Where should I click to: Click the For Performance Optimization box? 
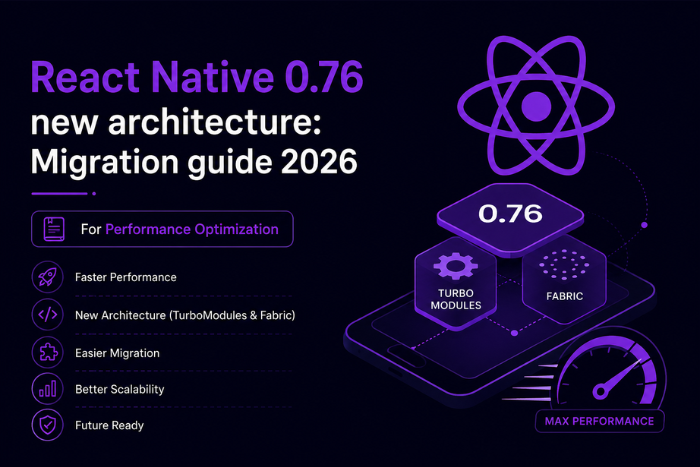[x=162, y=229]
